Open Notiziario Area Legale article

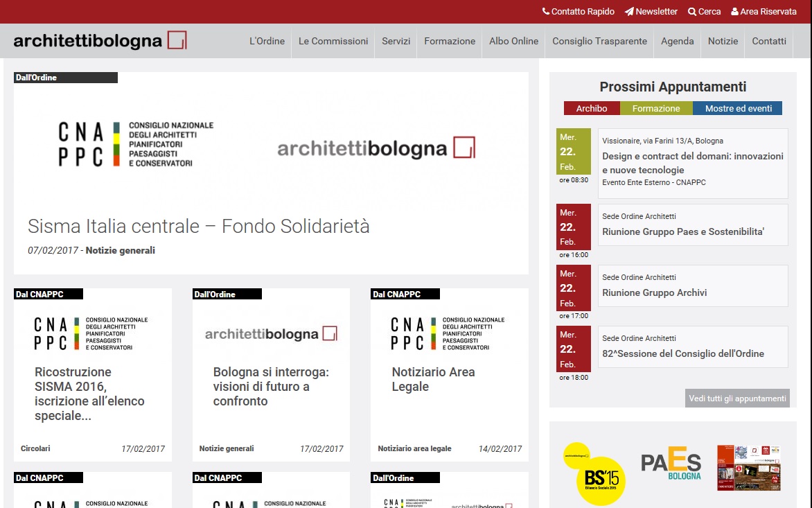433,379
